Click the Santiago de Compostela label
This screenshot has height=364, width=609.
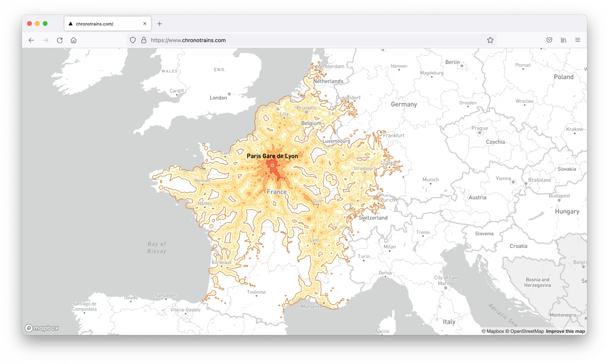pos(84,306)
